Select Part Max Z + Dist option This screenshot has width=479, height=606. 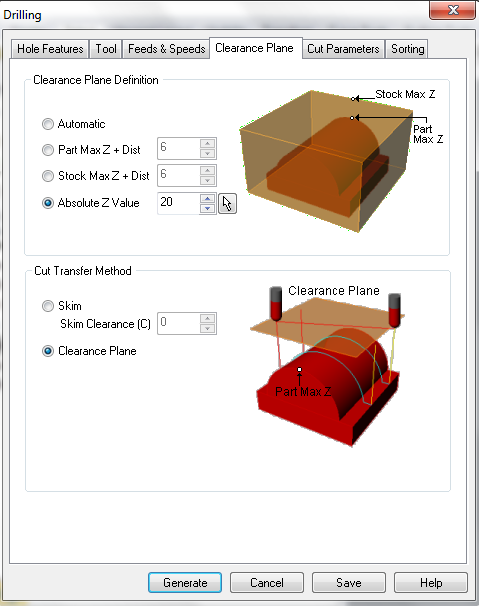coord(48,150)
